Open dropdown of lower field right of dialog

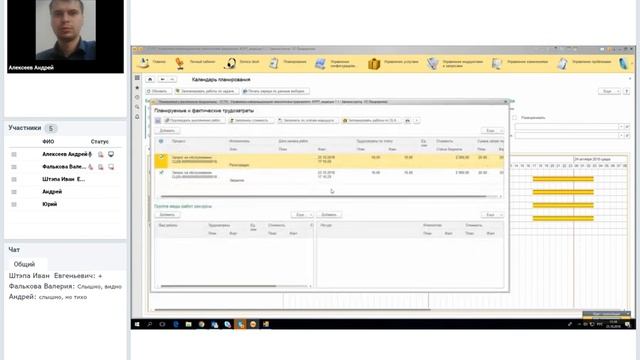(x=621, y=136)
